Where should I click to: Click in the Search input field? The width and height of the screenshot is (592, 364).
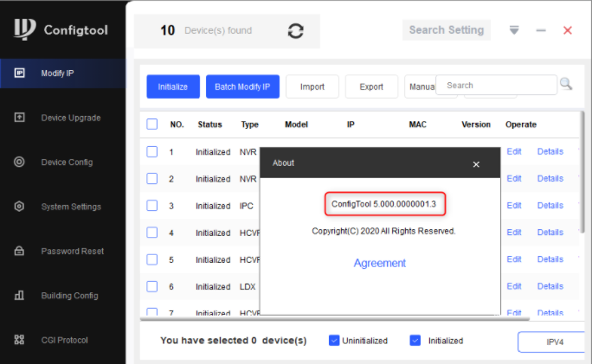click(x=496, y=86)
